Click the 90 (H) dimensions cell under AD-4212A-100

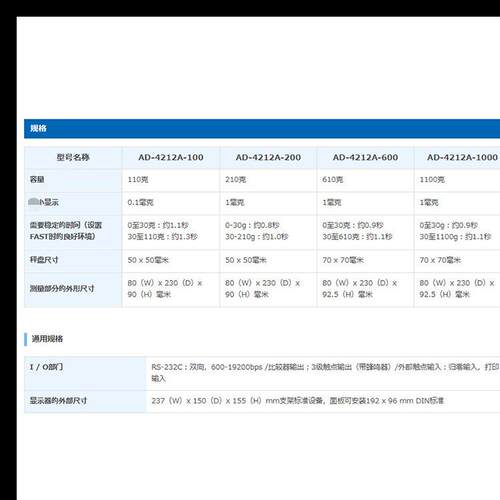[171, 289]
